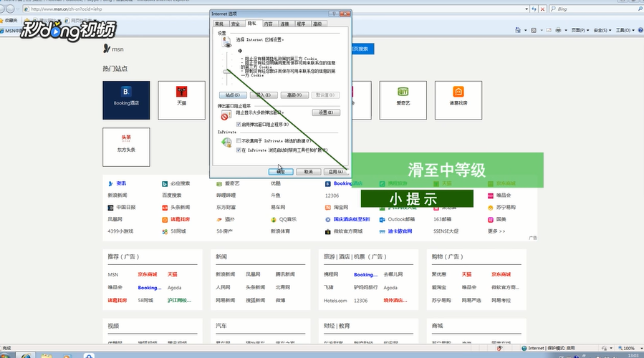Click the QQ音乐 icon link

pos(274,220)
